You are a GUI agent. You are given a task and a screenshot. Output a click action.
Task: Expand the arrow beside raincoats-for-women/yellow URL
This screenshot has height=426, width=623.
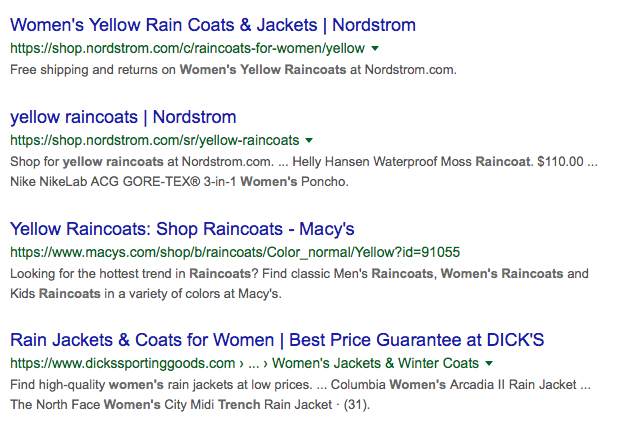click(374, 48)
